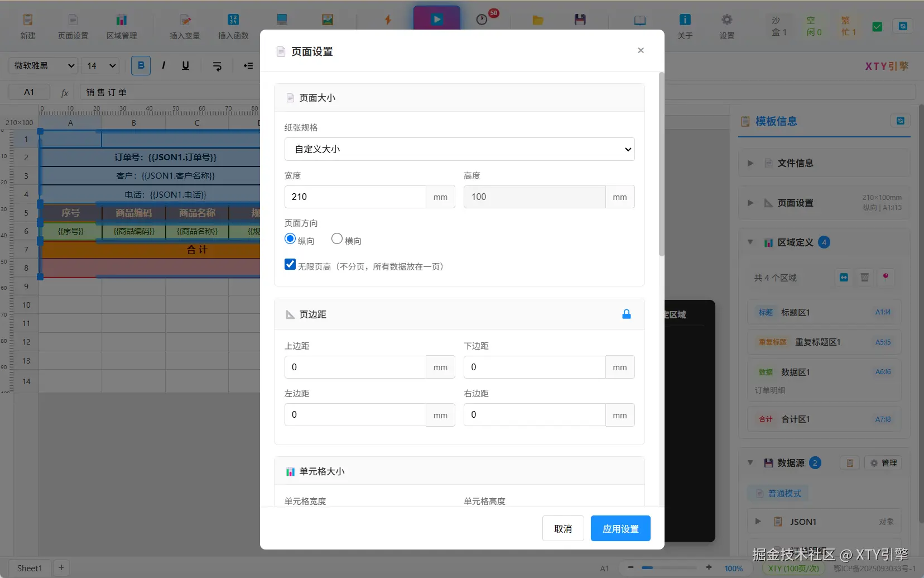Select the 重复标题区1 region item

(x=825, y=342)
